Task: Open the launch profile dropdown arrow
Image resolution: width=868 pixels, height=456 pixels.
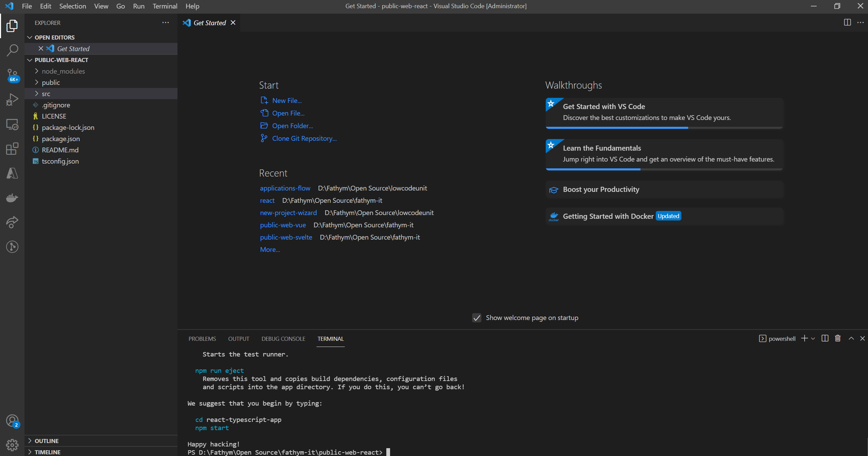Action: click(813, 338)
